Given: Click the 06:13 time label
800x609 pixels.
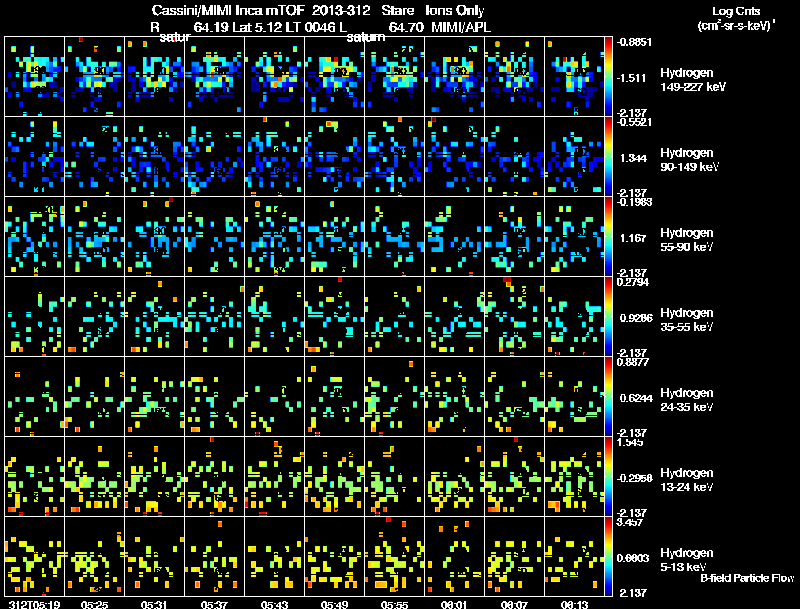Looking at the screenshot, I should (574, 604).
